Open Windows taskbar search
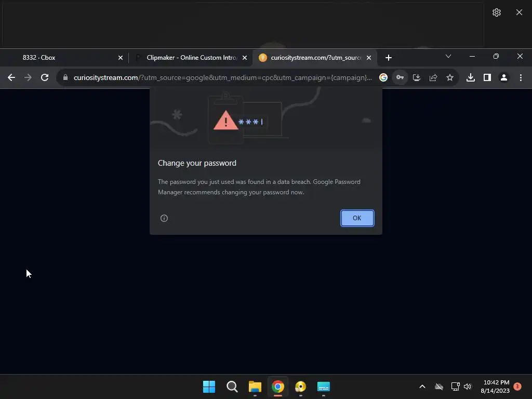Image resolution: width=532 pixels, height=399 pixels. click(232, 387)
